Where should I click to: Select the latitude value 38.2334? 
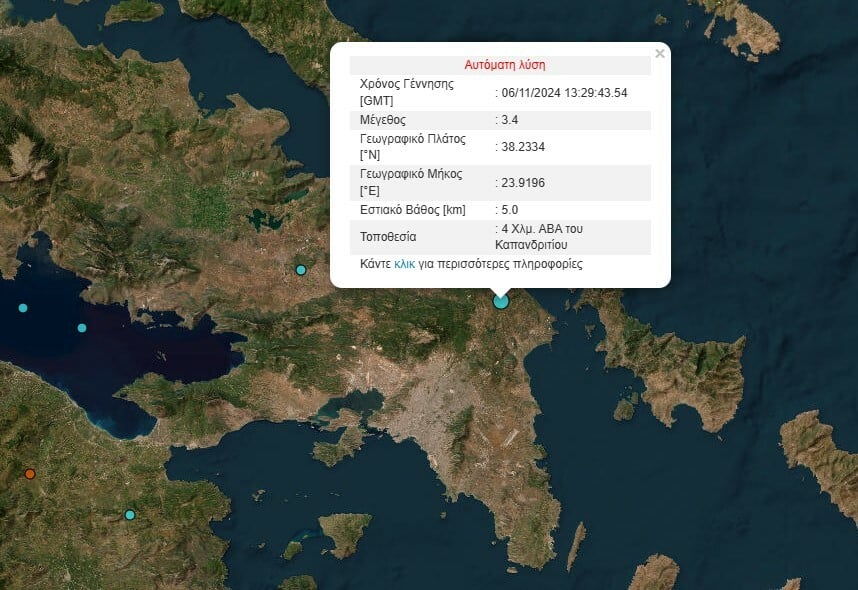(525, 147)
